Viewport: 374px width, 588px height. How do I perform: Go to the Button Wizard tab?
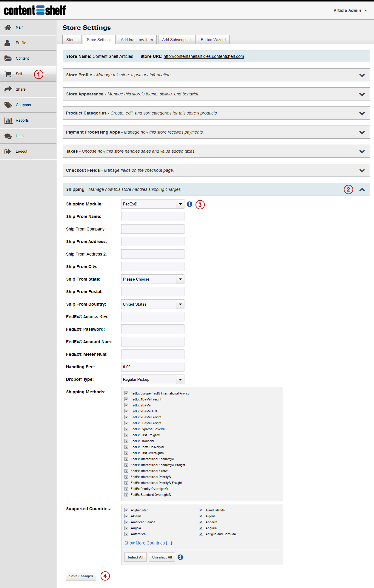[213, 40]
